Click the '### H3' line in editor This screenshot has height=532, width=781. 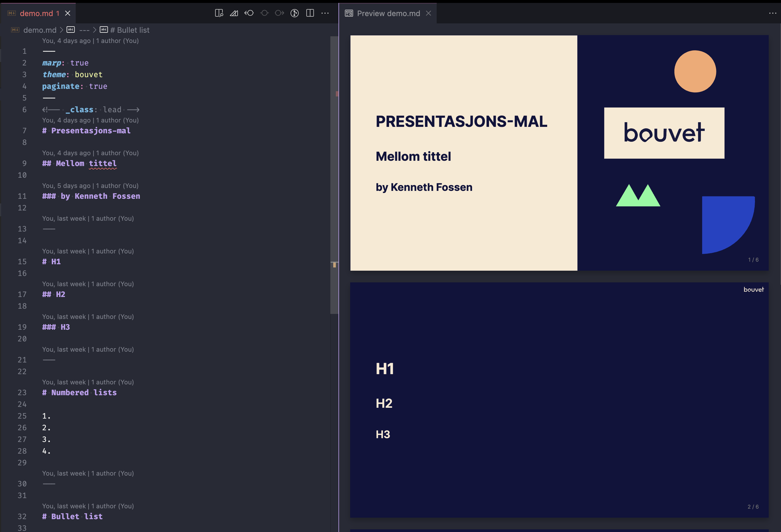pos(56,327)
